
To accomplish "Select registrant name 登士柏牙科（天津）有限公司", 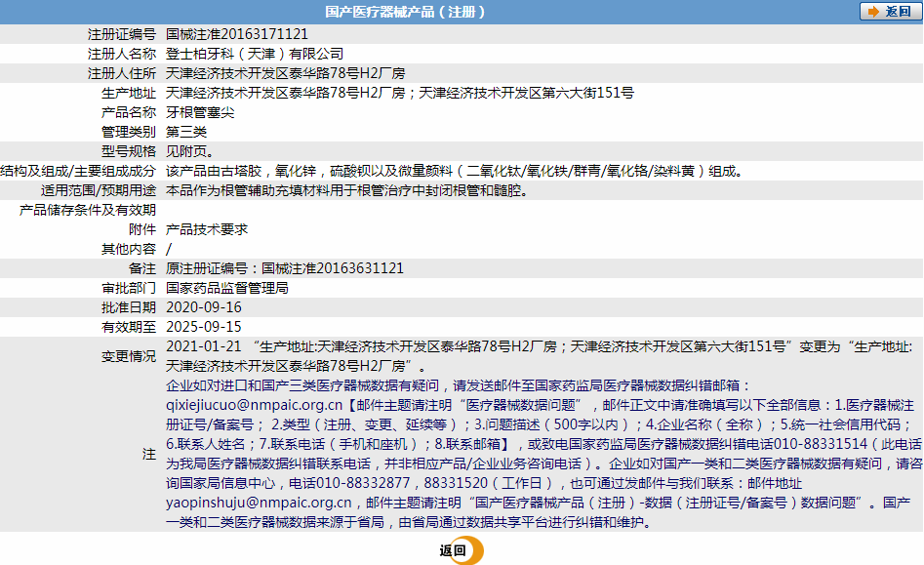I will (255, 54).
